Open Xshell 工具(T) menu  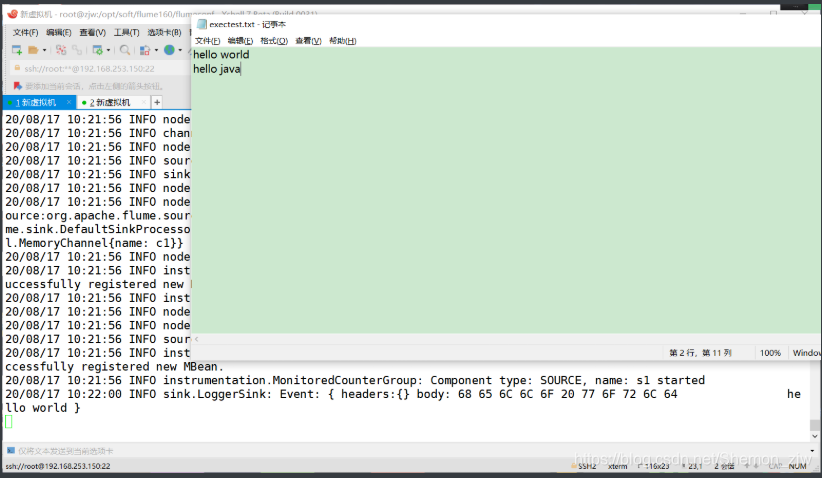tap(126, 32)
